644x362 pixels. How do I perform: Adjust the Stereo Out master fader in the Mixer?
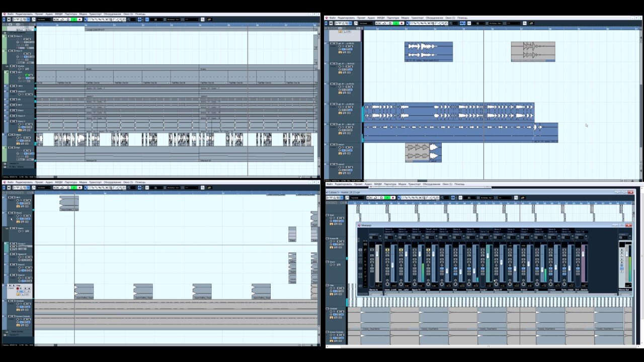pyautogui.click(x=627, y=253)
